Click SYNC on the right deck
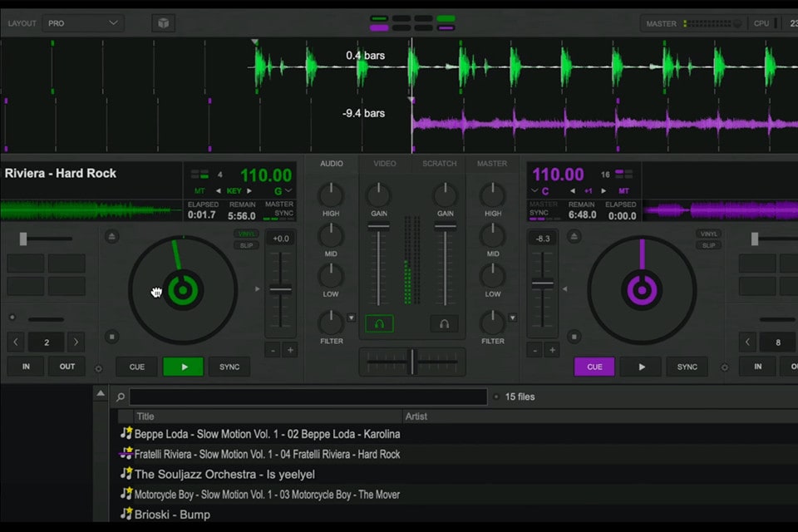The height and width of the screenshot is (532, 798). pyautogui.click(x=687, y=367)
